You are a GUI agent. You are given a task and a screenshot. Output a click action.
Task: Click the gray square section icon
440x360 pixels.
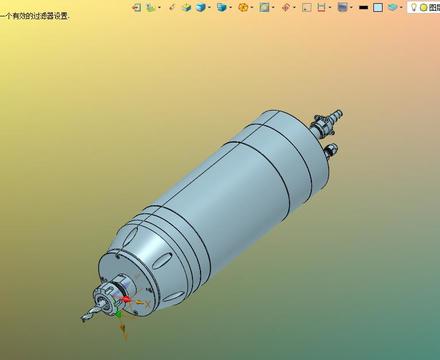307,7
